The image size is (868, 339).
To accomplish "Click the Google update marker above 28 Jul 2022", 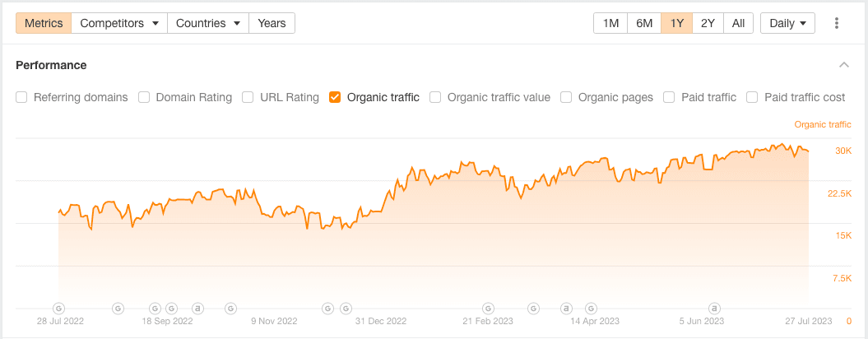I will tap(58, 309).
